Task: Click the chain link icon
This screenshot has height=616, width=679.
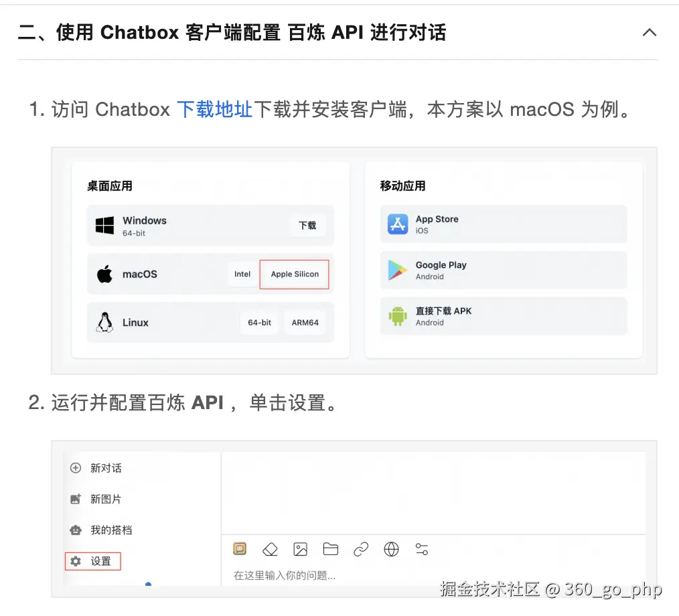Action: click(361, 549)
